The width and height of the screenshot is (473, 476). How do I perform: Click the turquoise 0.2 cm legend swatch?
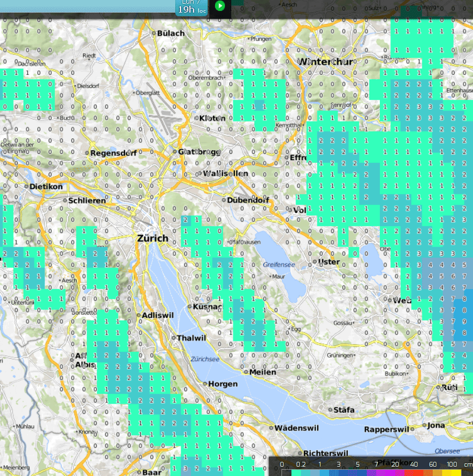click(x=296, y=473)
